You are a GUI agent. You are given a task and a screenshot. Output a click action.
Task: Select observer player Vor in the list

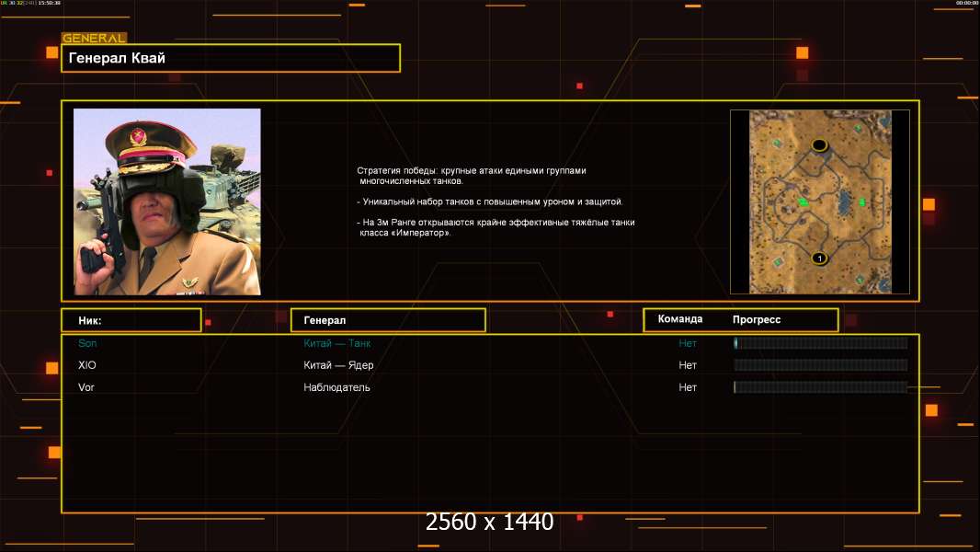86,387
